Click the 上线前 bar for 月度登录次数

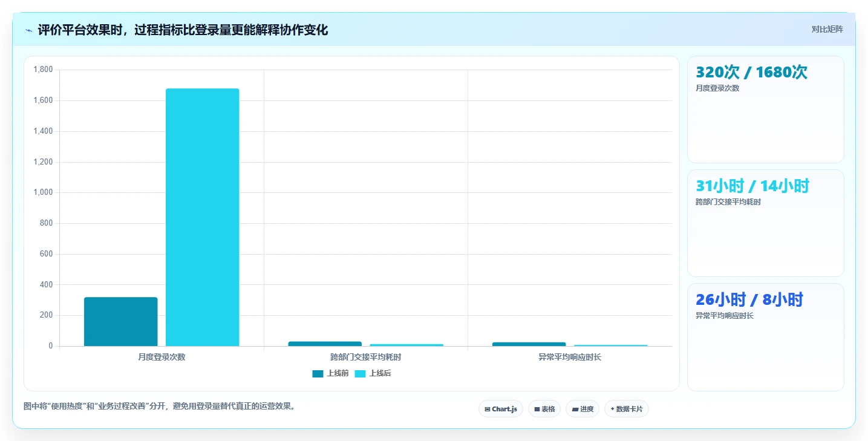pyautogui.click(x=121, y=321)
